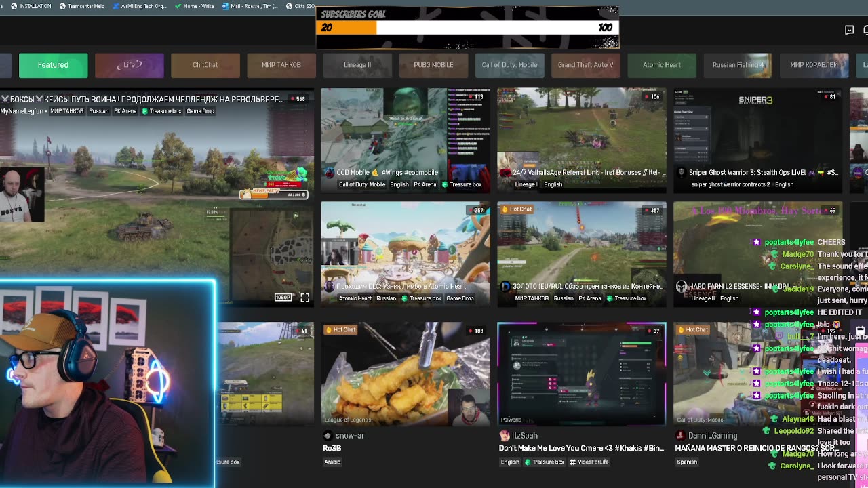Open the INSTALLATION browser bookmark

click(31, 6)
